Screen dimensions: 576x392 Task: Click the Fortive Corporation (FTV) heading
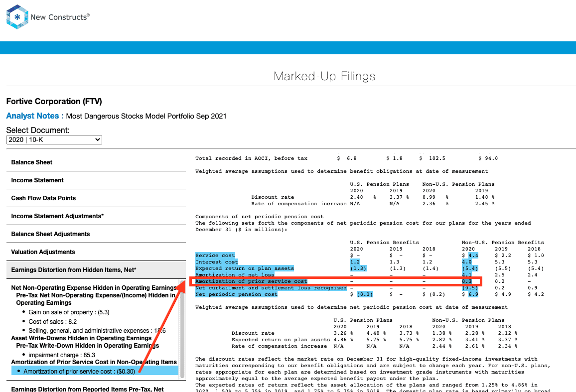click(x=54, y=102)
